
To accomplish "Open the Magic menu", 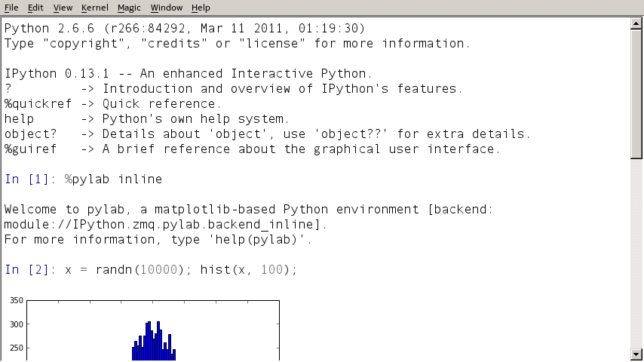I will point(129,8).
